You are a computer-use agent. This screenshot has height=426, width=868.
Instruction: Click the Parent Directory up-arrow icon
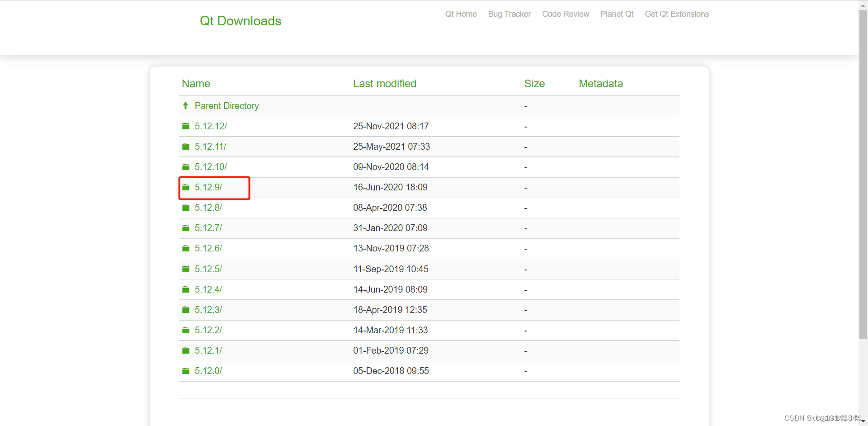point(185,106)
